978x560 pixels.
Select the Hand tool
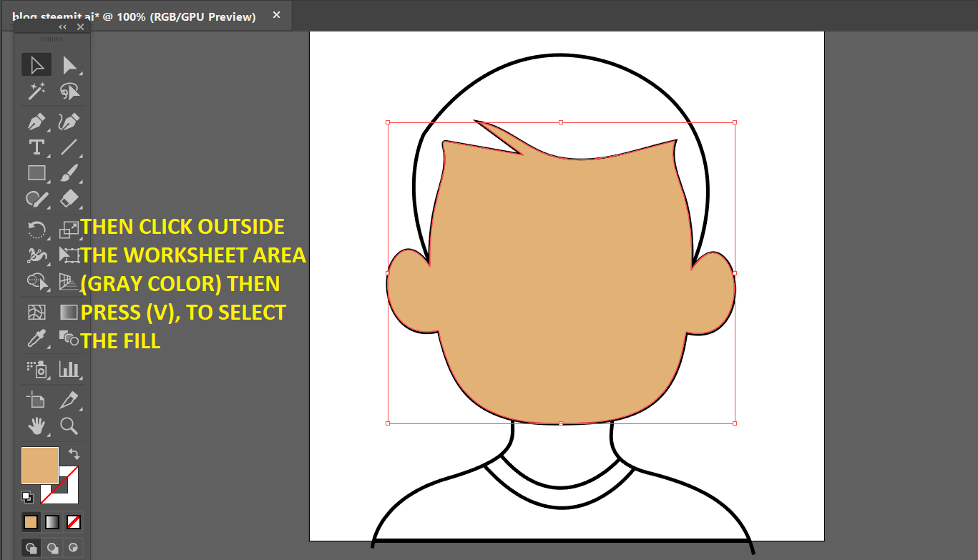(x=36, y=426)
